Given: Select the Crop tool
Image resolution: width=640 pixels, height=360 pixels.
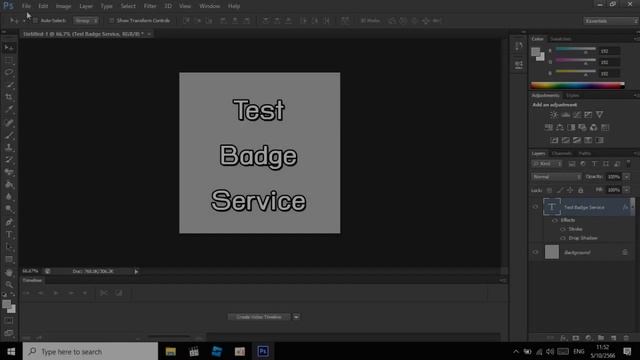Looking at the screenshot, I should pos(9,97).
